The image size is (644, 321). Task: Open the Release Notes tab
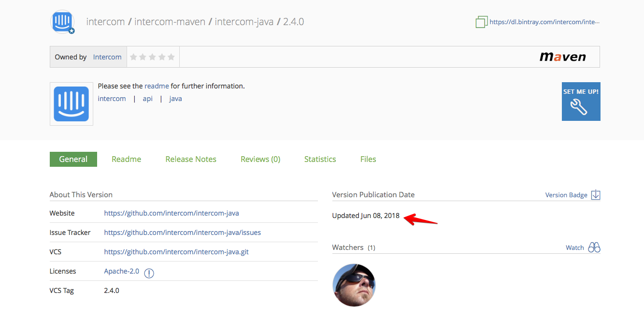191,159
